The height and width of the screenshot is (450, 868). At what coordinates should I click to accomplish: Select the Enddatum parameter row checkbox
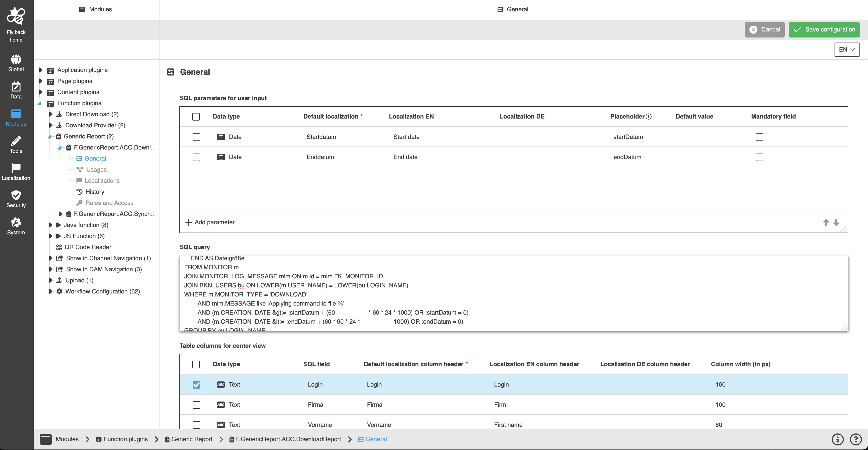click(196, 157)
